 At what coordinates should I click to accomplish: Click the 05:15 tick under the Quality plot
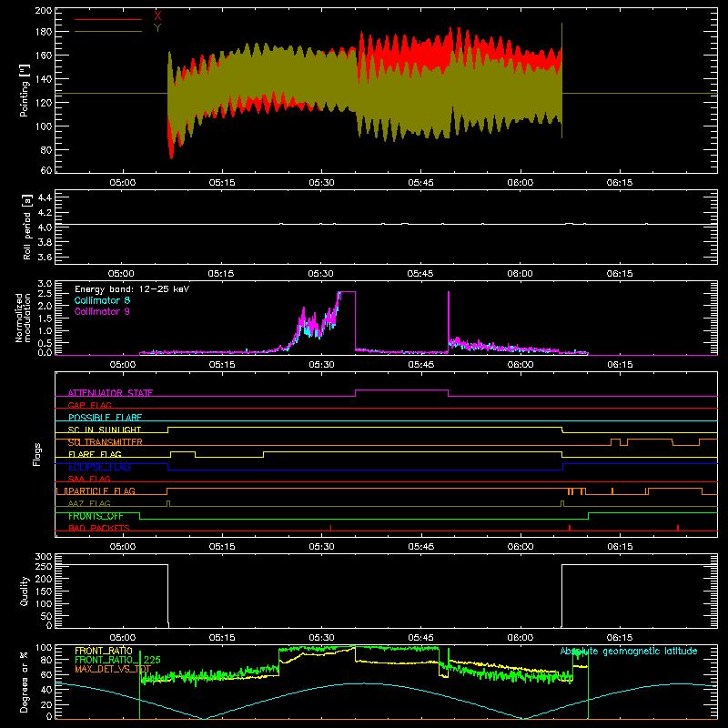(x=222, y=638)
